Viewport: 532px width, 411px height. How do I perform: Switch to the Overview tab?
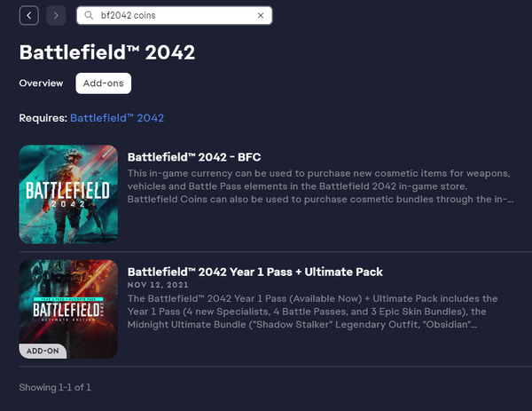41,83
